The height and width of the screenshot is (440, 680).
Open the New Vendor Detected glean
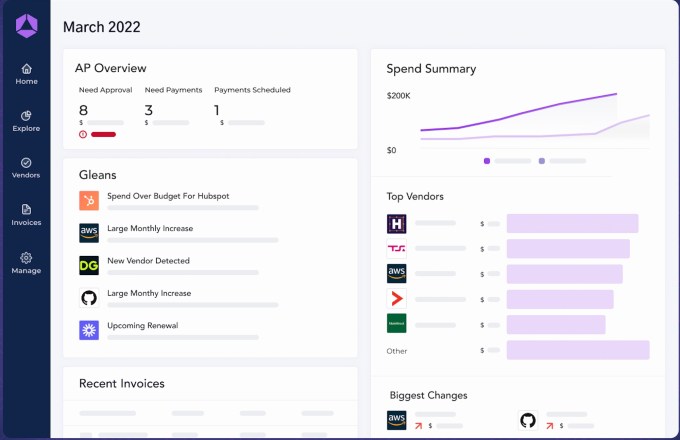[x=148, y=261]
